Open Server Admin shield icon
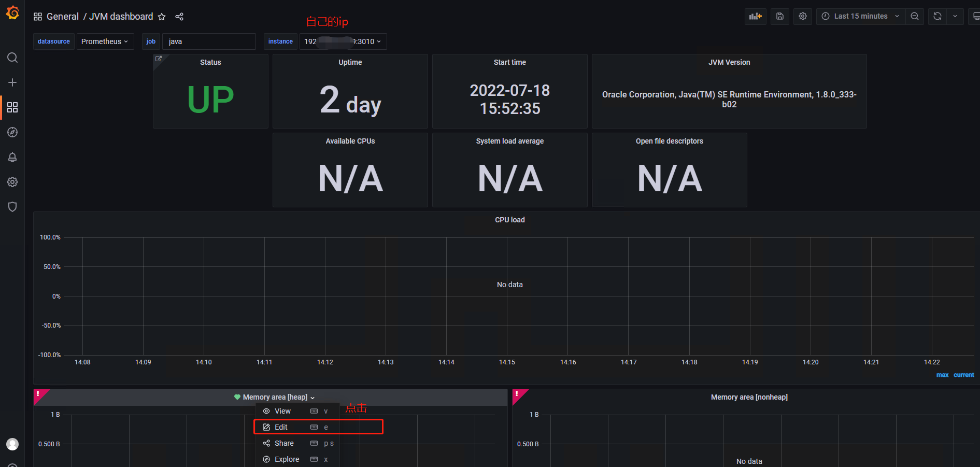Screen dimensions: 980x467 12,207
